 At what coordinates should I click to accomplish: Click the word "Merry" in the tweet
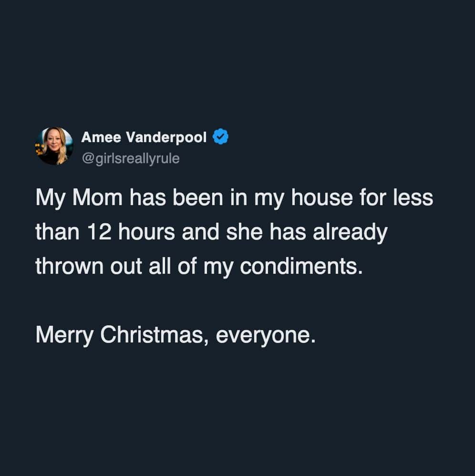[x=64, y=336]
